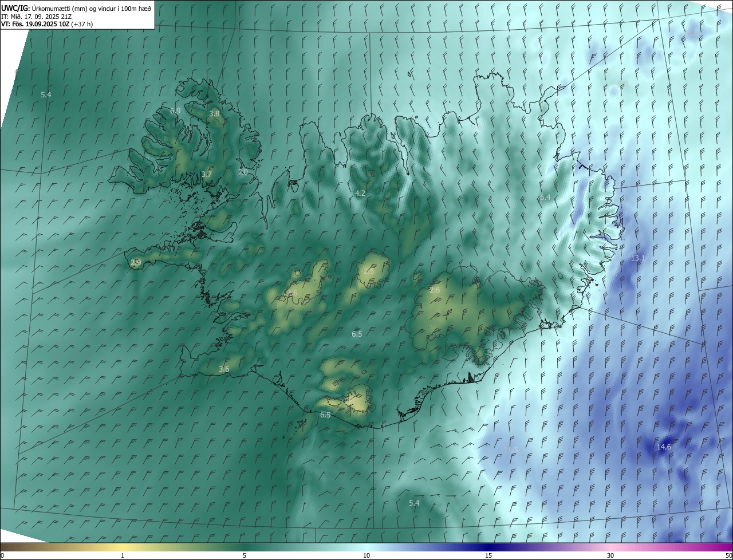
Task: Click the "1" label on the color scale
Action: point(123,555)
